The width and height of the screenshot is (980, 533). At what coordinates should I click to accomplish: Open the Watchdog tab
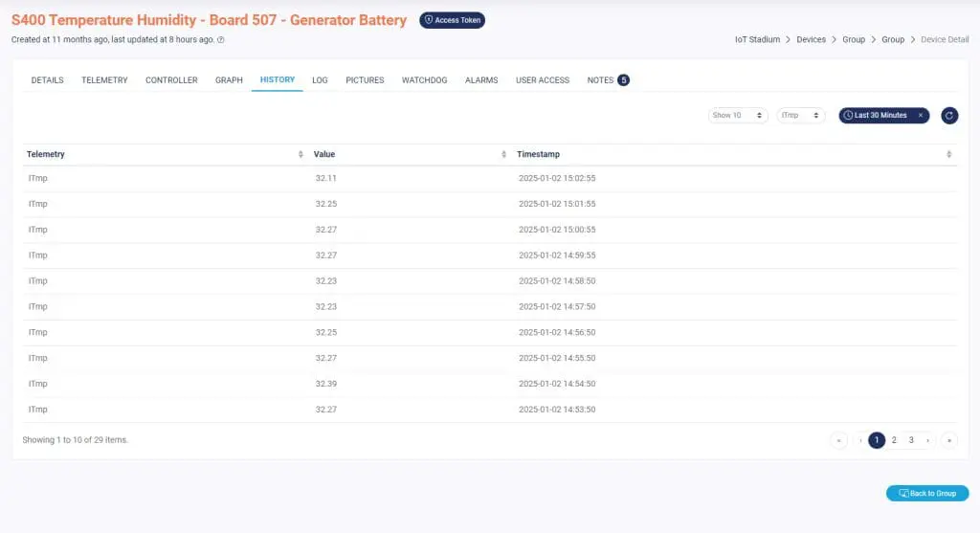point(424,80)
